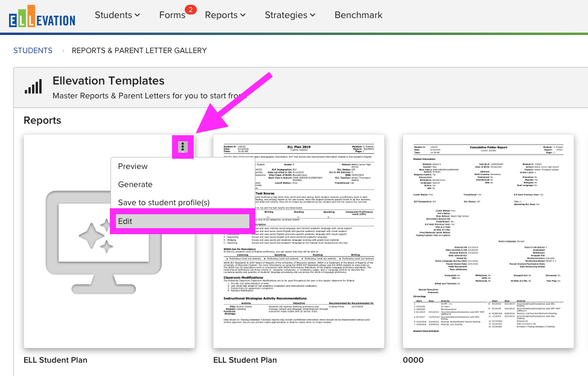Click the second ELL Student Plan title
The width and height of the screenshot is (588, 376).
click(245, 360)
